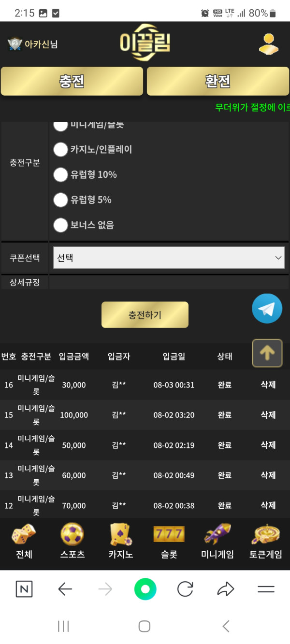Switch to the 환전 tab

tap(218, 81)
